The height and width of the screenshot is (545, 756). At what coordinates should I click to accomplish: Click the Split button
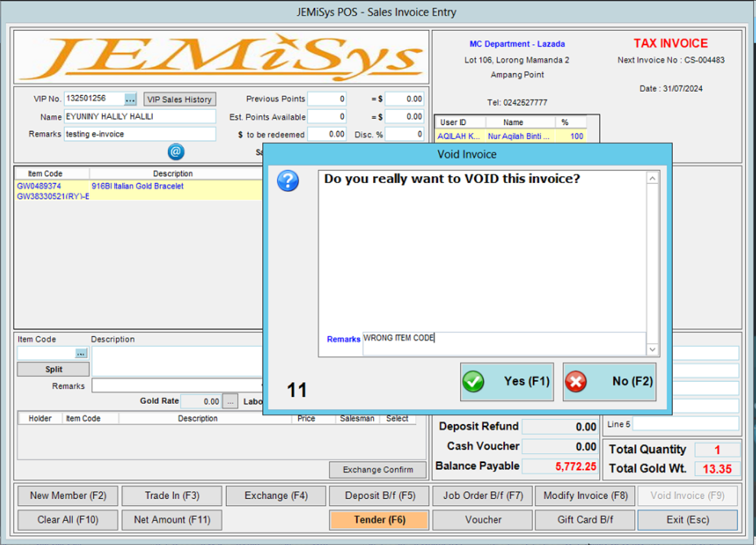pos(52,369)
